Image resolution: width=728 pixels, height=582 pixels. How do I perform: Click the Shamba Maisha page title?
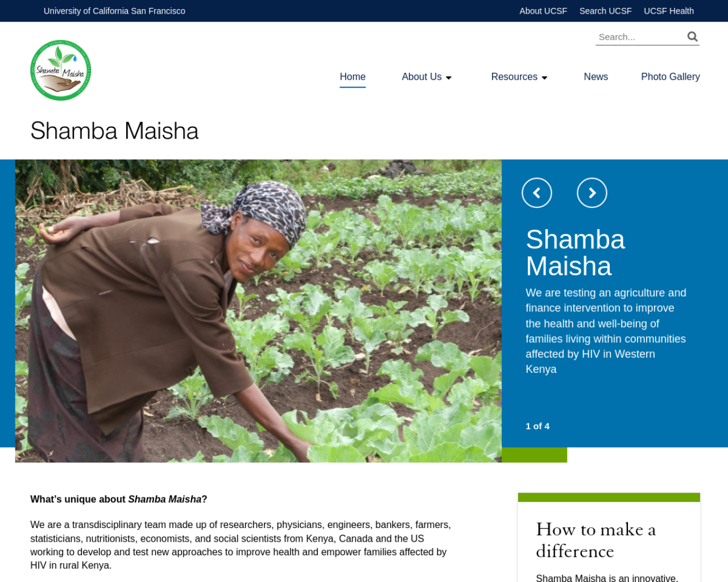click(114, 131)
